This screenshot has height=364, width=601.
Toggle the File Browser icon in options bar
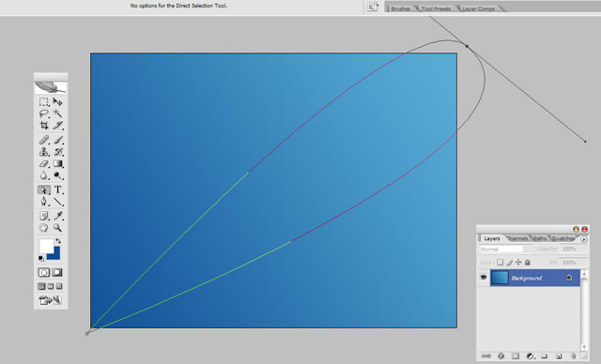point(373,7)
